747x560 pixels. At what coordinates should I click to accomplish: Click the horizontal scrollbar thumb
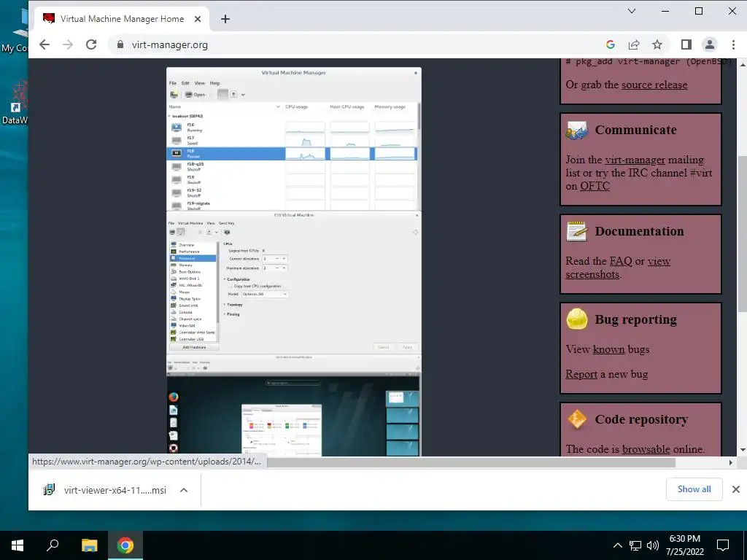point(471,462)
